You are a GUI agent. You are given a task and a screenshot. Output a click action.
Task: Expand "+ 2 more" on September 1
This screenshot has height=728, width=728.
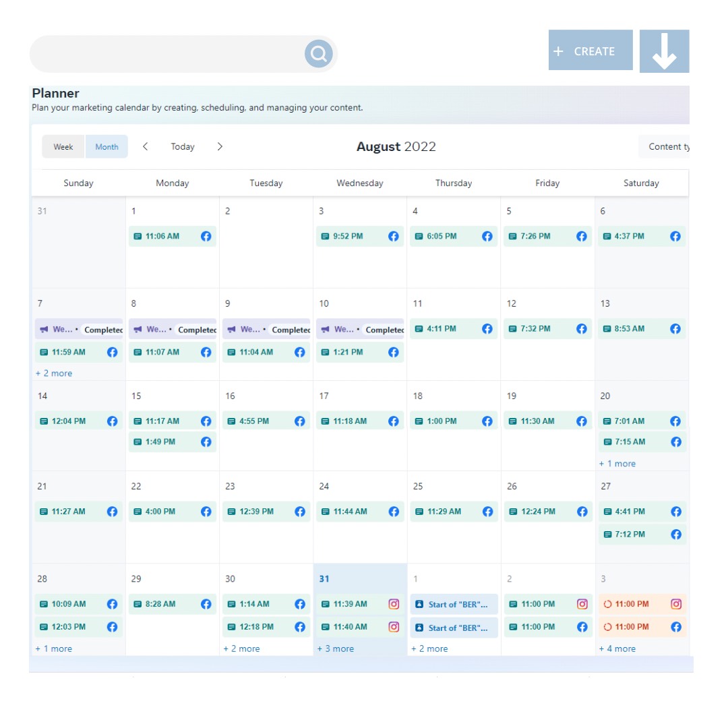point(429,648)
